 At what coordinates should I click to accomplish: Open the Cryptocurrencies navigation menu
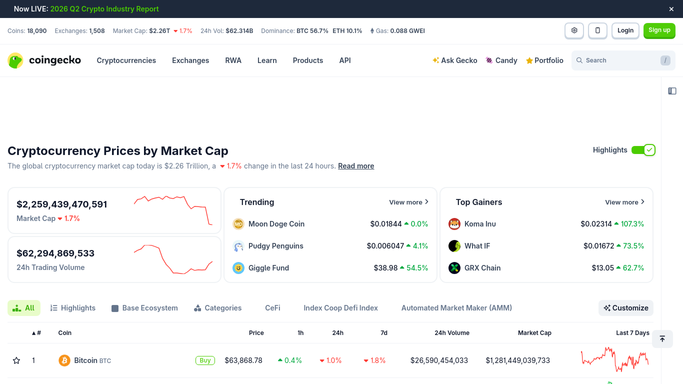126,61
